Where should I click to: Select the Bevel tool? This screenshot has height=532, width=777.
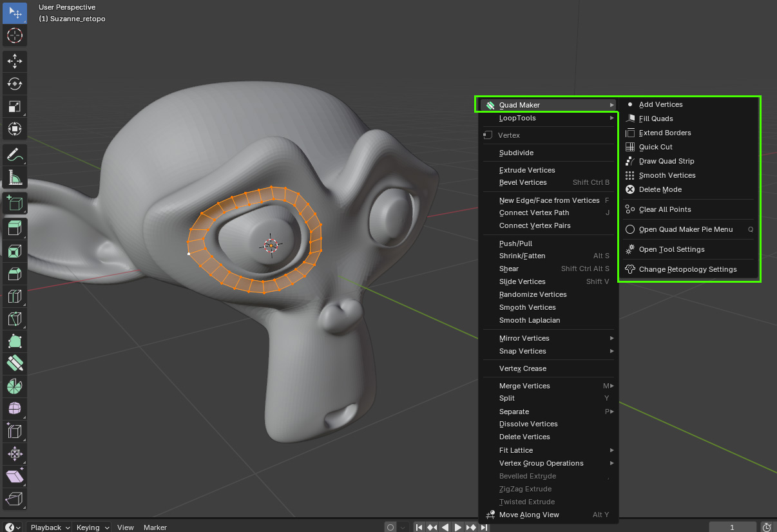pos(15,274)
